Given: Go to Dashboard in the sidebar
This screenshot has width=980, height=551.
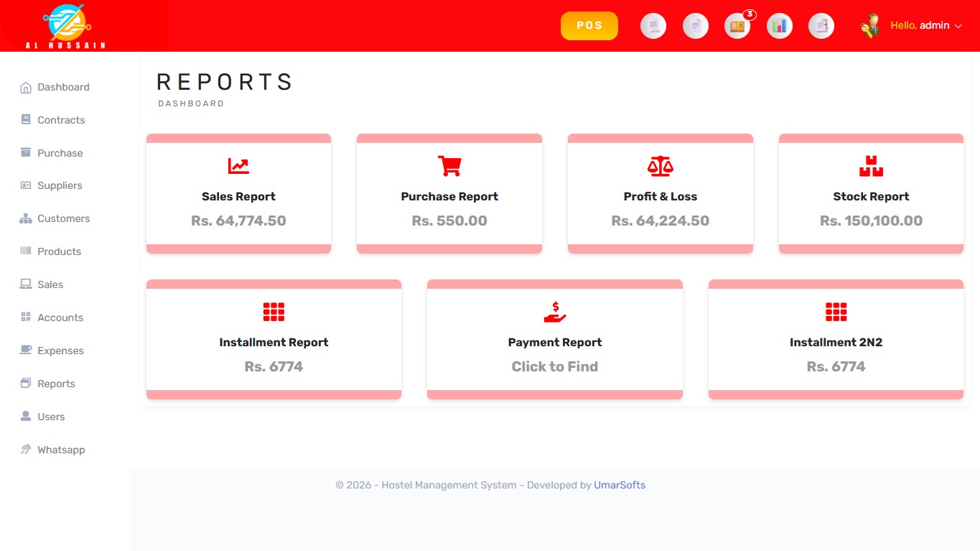Looking at the screenshot, I should point(63,87).
